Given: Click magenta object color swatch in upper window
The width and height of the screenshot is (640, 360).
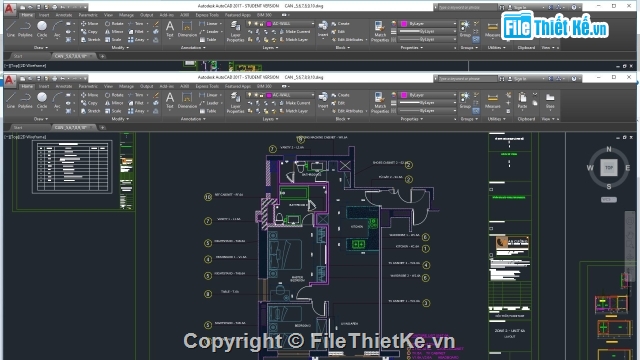Looking at the screenshot, I should pos(404,23).
